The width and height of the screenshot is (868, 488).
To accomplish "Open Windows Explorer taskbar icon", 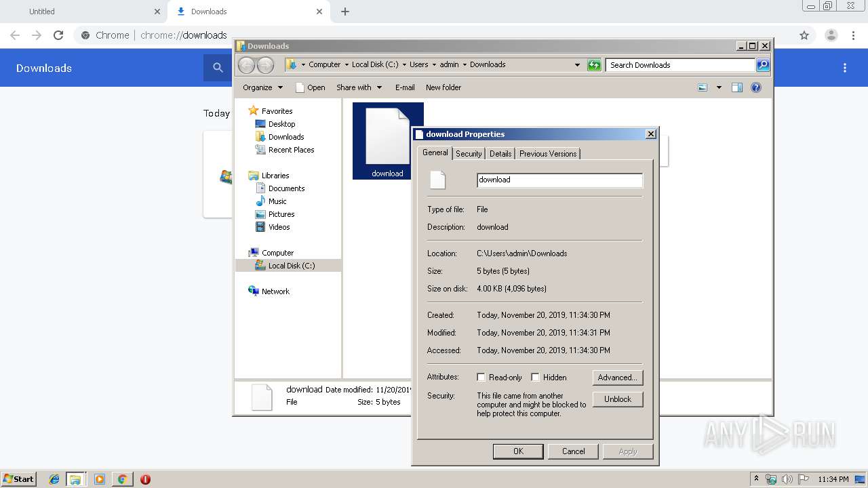I will tap(75, 479).
